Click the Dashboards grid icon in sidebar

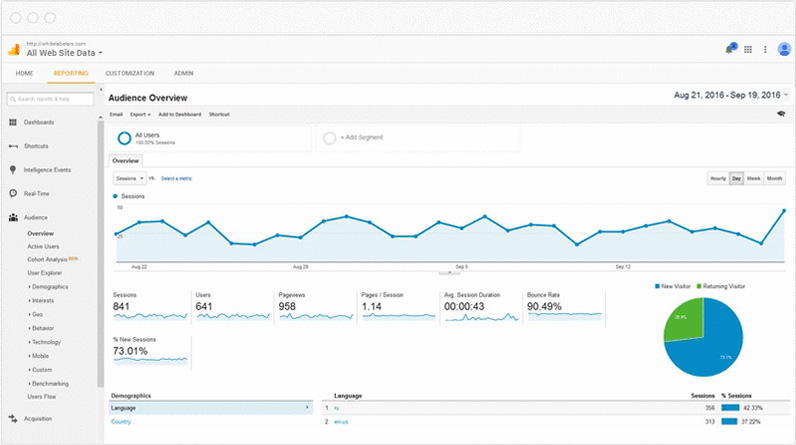[x=13, y=122]
